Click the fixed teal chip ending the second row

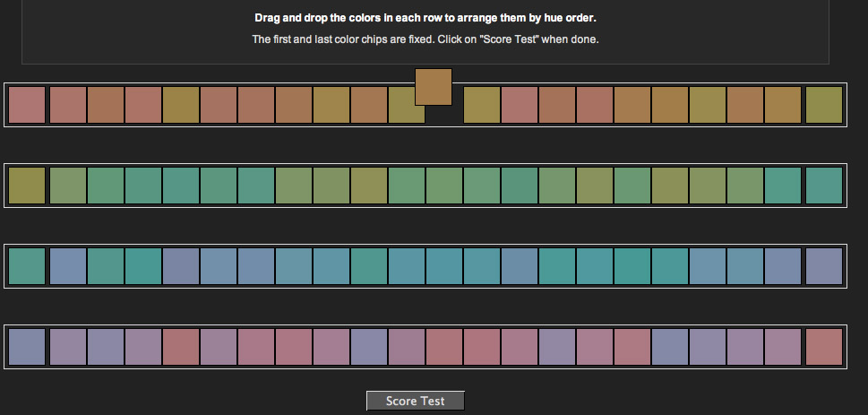click(824, 186)
